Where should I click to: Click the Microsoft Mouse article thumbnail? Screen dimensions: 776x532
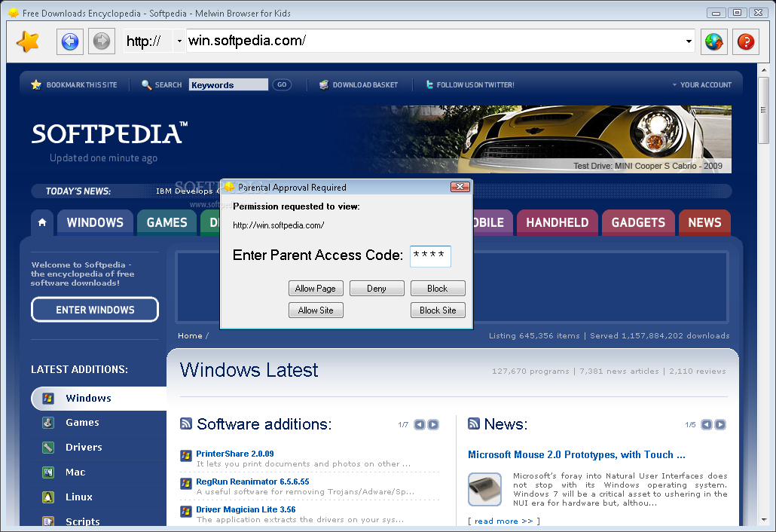click(x=485, y=489)
